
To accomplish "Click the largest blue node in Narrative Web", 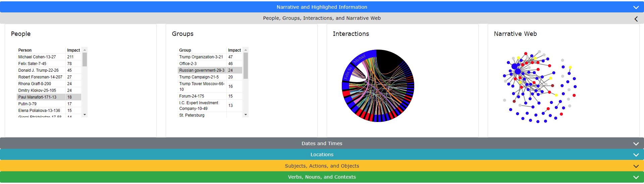I will [518, 71].
